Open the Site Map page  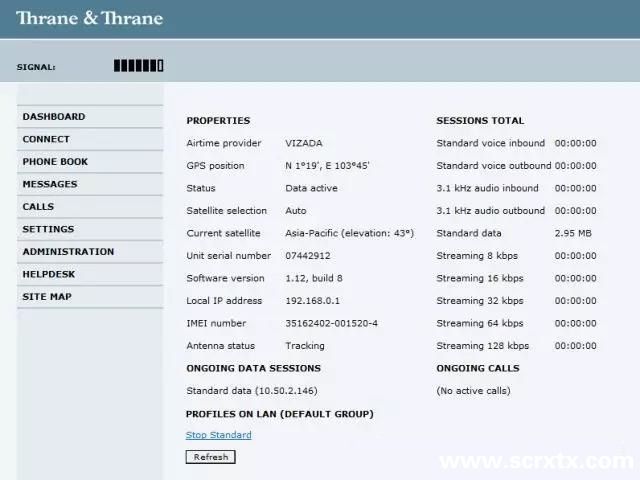[x=47, y=297]
